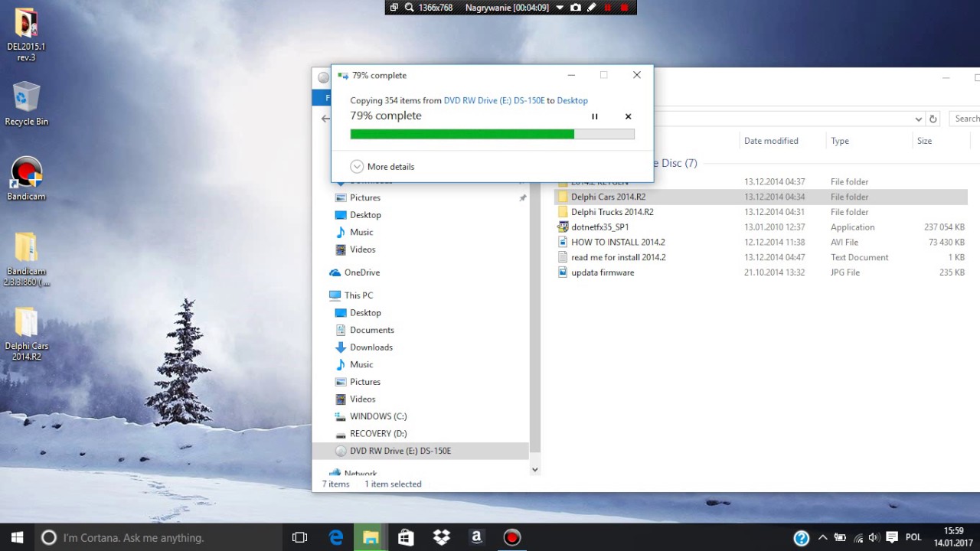Click the Explorer Search box
980x551 pixels.
coord(965,119)
